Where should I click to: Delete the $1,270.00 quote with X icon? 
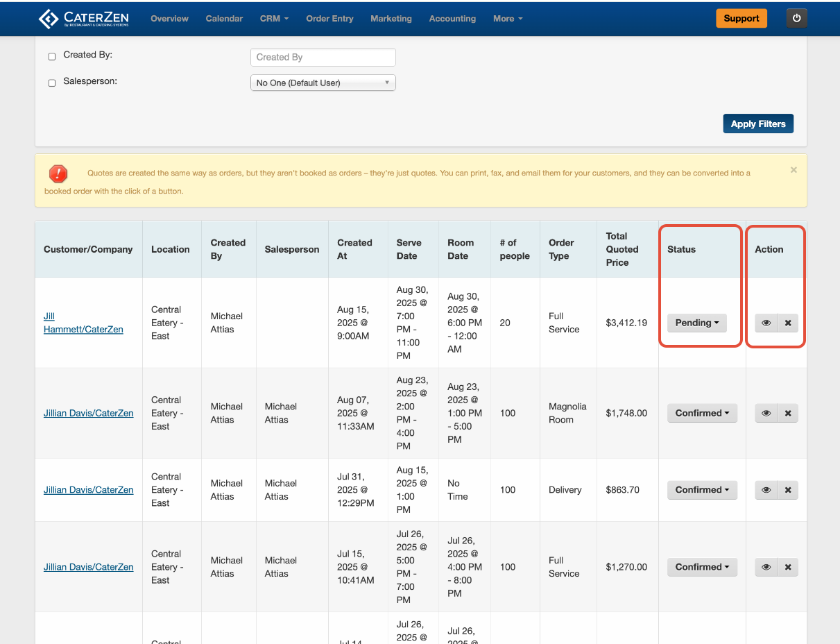point(788,567)
